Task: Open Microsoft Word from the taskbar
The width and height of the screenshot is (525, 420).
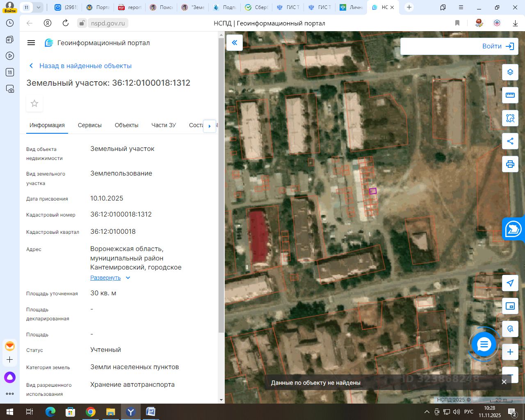Action: click(151, 412)
